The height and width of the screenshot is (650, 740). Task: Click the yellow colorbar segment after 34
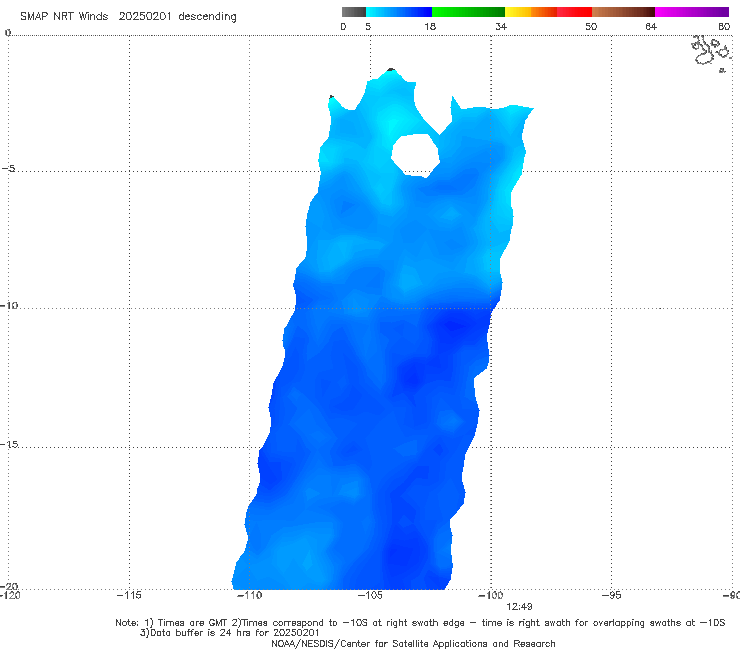pos(518,12)
